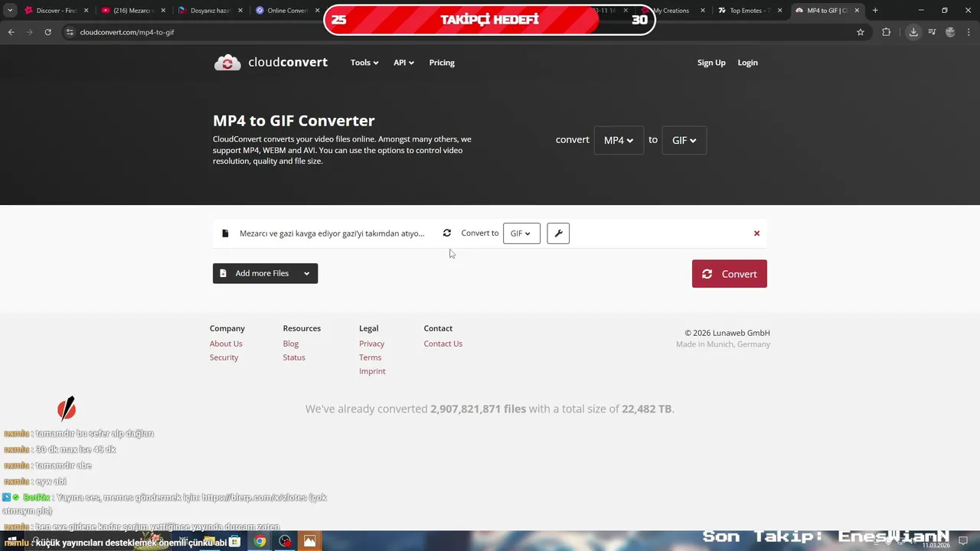980x551 pixels.
Task: Click the CloudConvert cloud logo icon
Action: [227, 63]
